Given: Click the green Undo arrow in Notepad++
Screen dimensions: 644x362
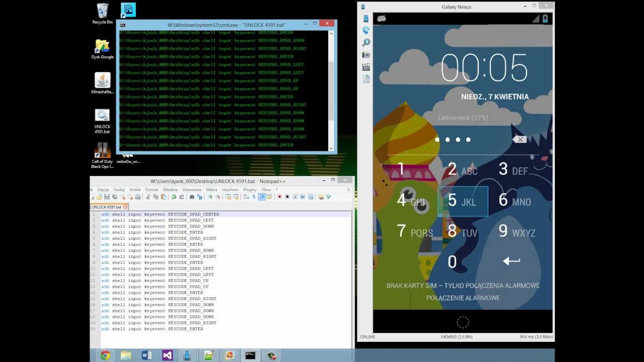Looking at the screenshot, I should coord(174,197).
